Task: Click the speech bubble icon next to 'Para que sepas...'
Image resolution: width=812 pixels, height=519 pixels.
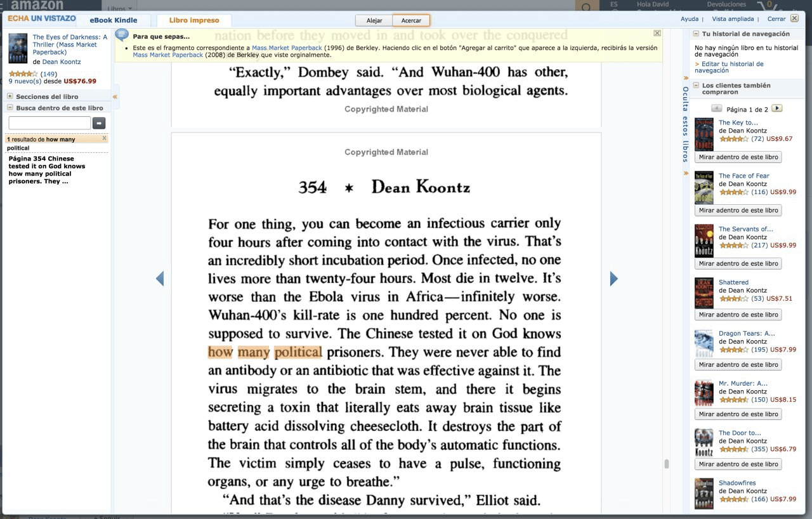Action: [122, 36]
